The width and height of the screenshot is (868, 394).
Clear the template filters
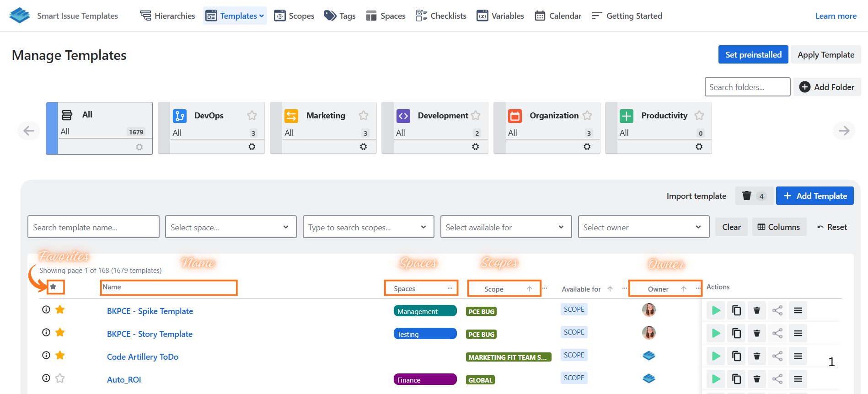tap(731, 227)
